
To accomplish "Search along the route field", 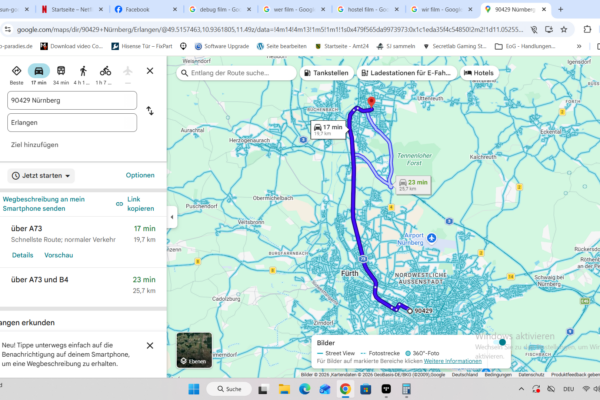I will [x=236, y=73].
